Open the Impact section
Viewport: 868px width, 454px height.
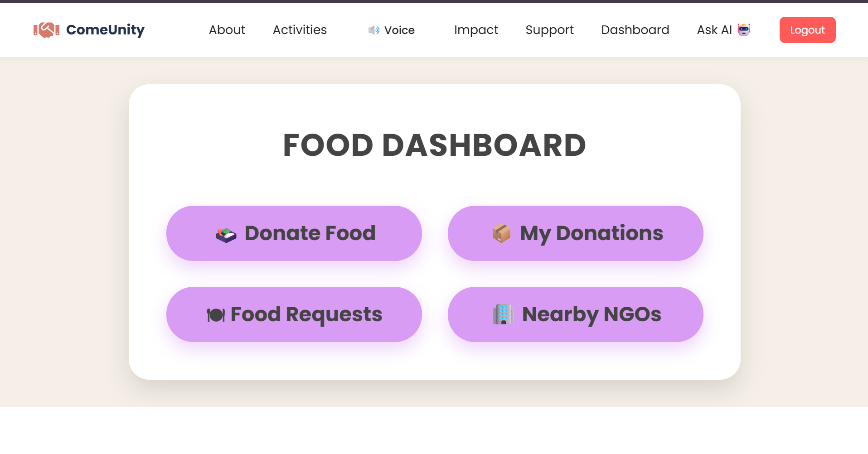coord(476,30)
